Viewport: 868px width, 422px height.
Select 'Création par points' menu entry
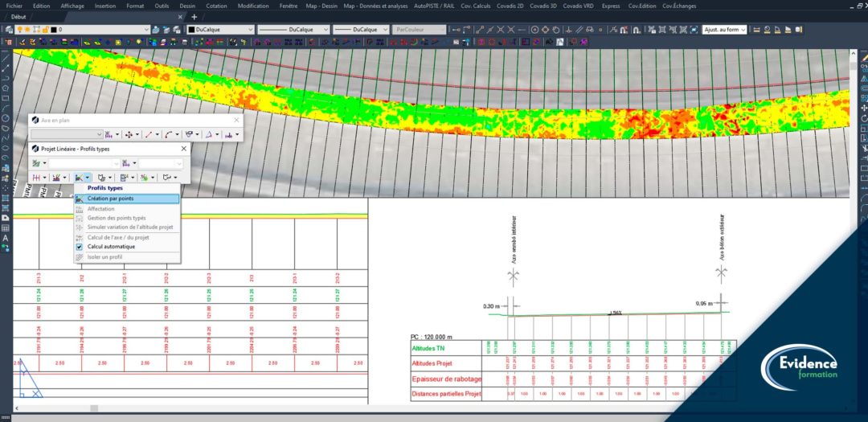127,199
